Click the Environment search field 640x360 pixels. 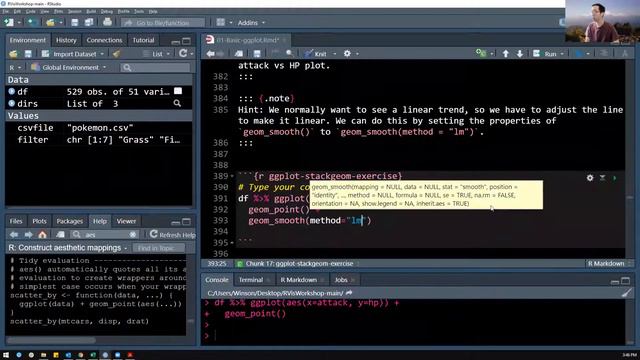pyautogui.click(x=156, y=67)
